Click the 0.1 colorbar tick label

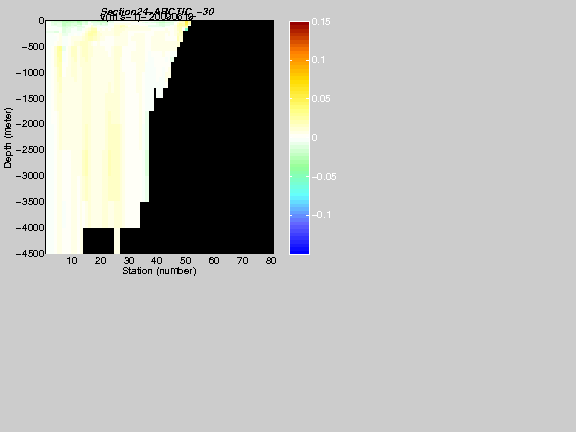(318, 60)
